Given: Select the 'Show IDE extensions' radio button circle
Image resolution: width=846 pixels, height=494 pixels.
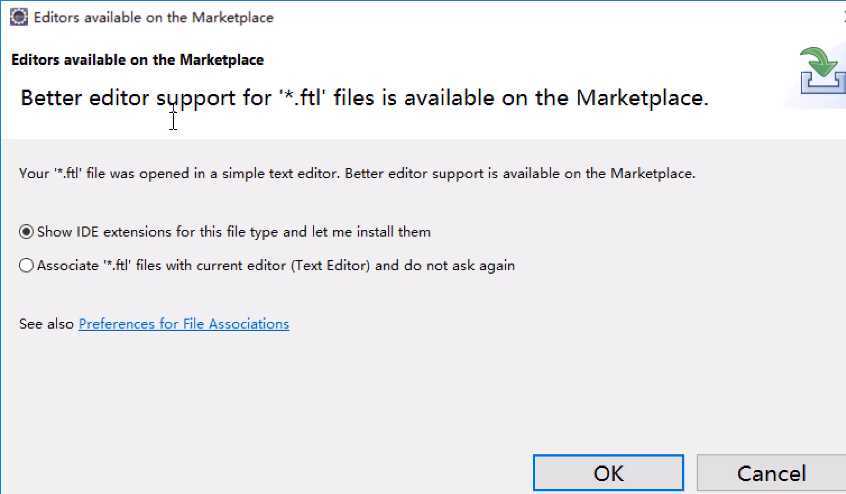Looking at the screenshot, I should coord(26,232).
